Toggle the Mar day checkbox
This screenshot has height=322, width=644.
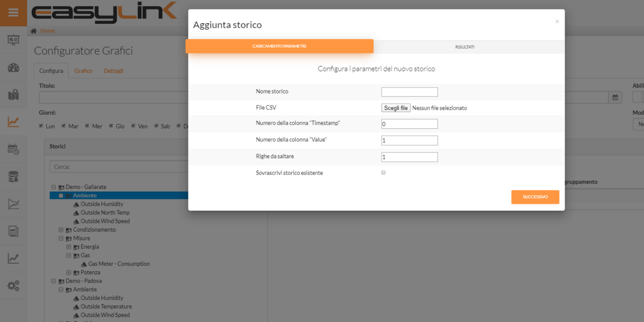point(63,126)
